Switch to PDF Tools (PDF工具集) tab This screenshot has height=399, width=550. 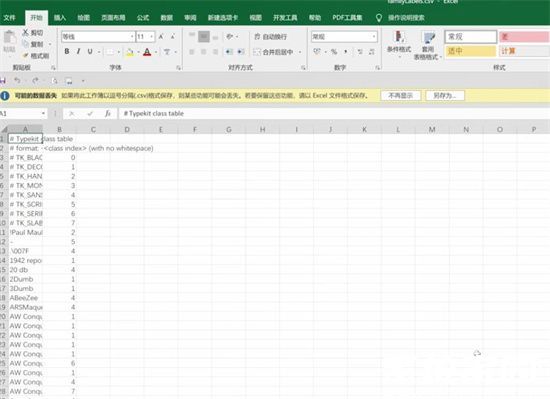(347, 18)
